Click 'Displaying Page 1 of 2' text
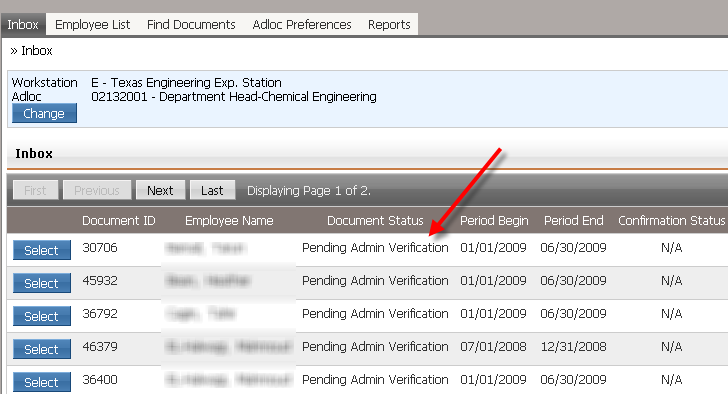The height and width of the screenshot is (394, 728). pos(309,191)
